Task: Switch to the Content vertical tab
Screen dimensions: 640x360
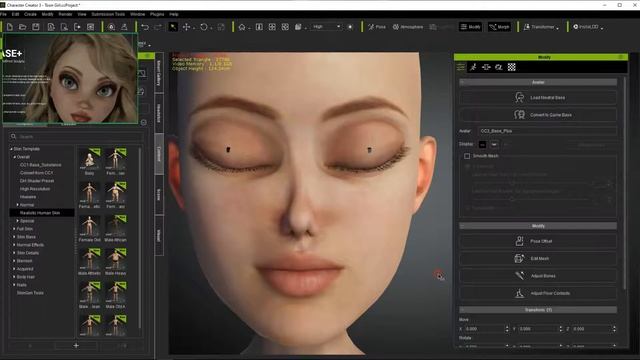Action: click(159, 154)
